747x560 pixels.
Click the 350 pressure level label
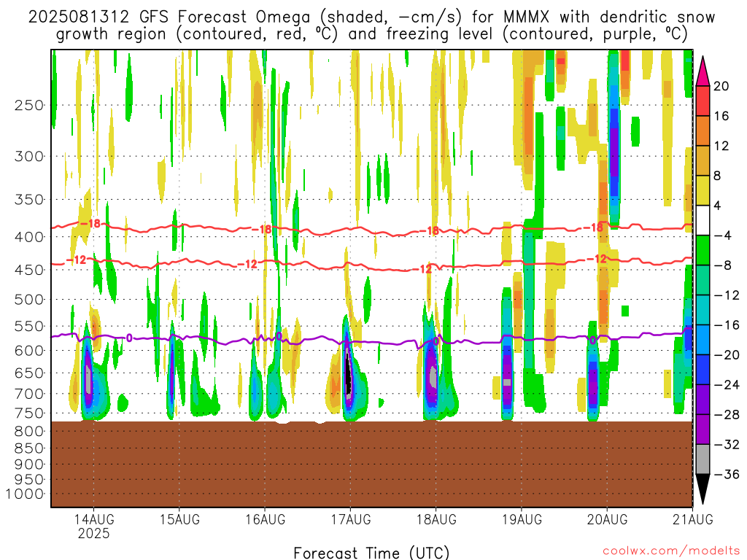pos(29,200)
